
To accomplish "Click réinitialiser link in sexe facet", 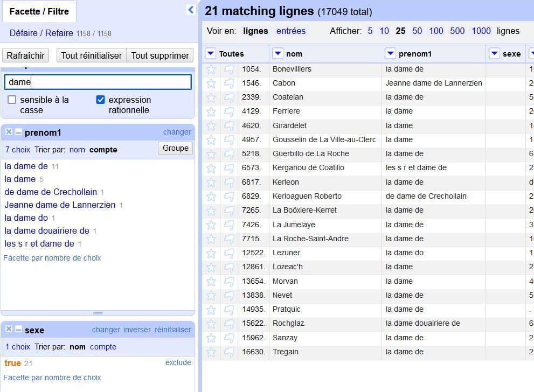I will pyautogui.click(x=173, y=330).
